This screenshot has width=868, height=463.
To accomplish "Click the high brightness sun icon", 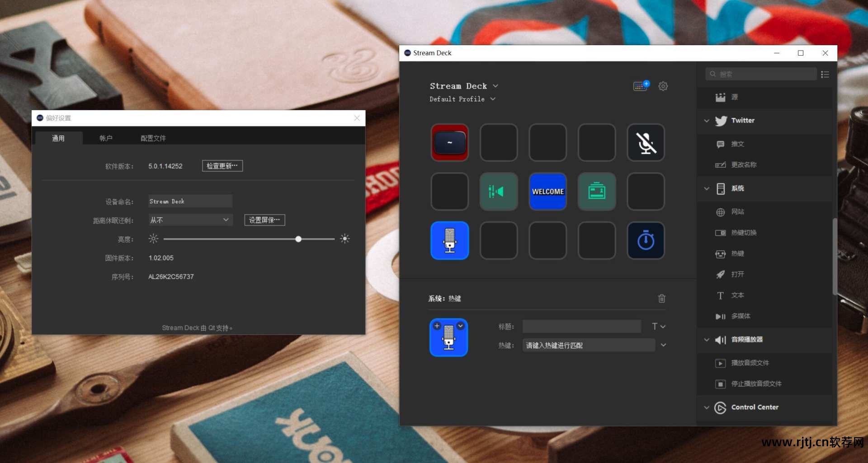I will coord(345,239).
